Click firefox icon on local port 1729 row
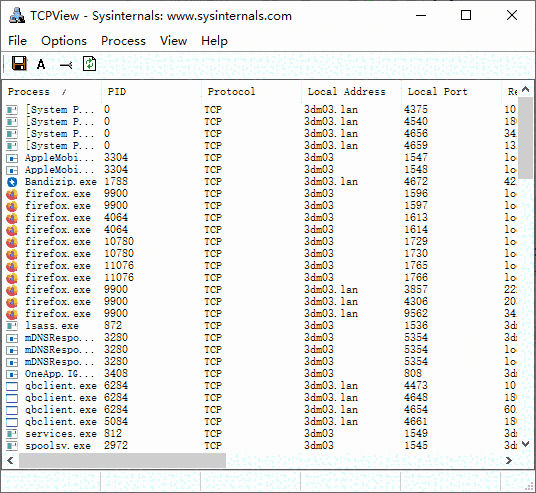 12,242
